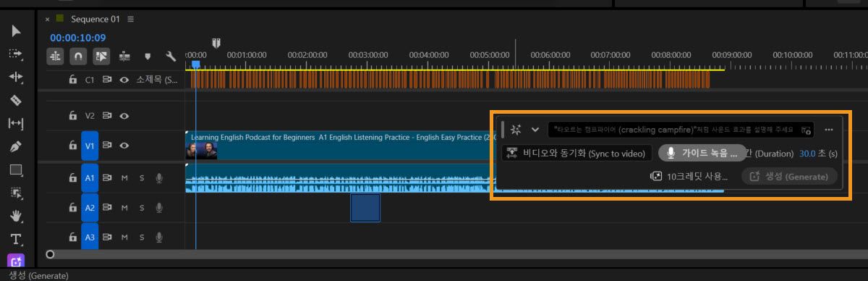Enable voice-over record on A3
868x281 pixels.
(159, 237)
